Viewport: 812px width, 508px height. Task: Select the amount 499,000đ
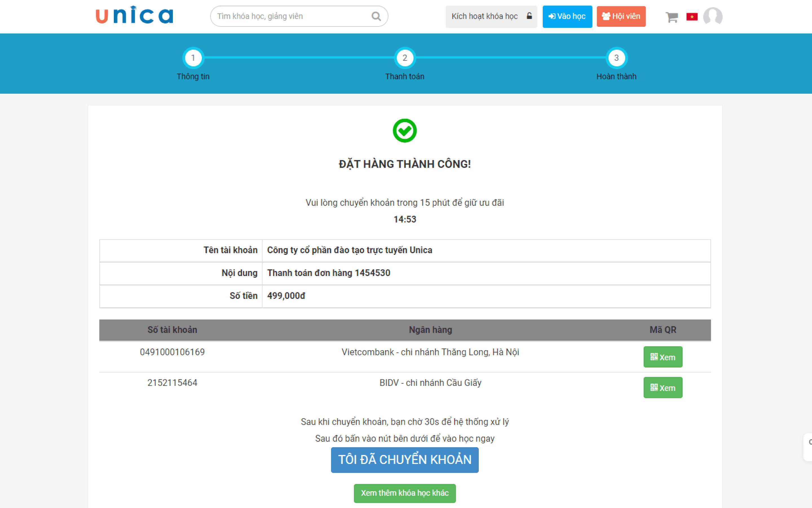pos(286,296)
